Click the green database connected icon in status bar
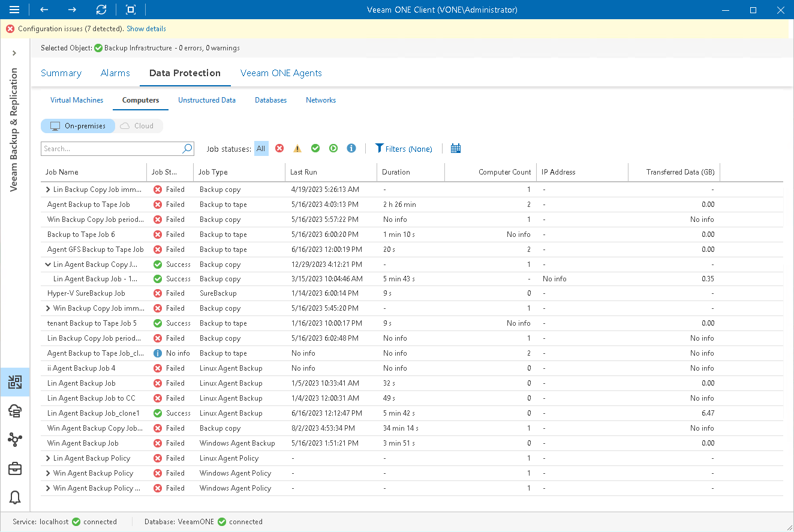 click(222, 522)
